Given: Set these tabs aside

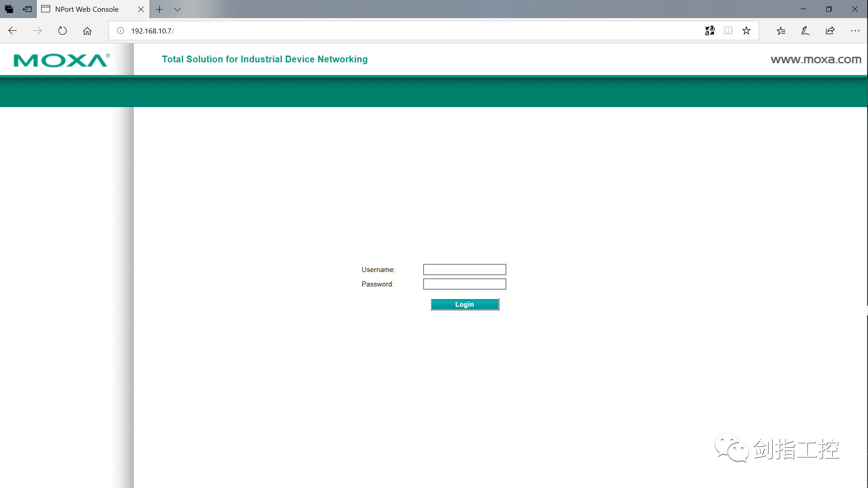Looking at the screenshot, I should 28,9.
